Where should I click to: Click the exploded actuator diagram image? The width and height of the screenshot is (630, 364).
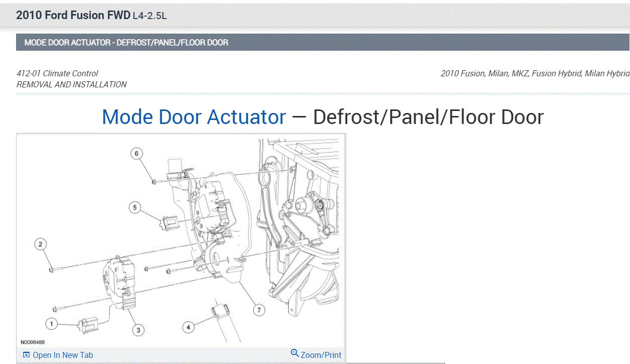tap(180, 241)
